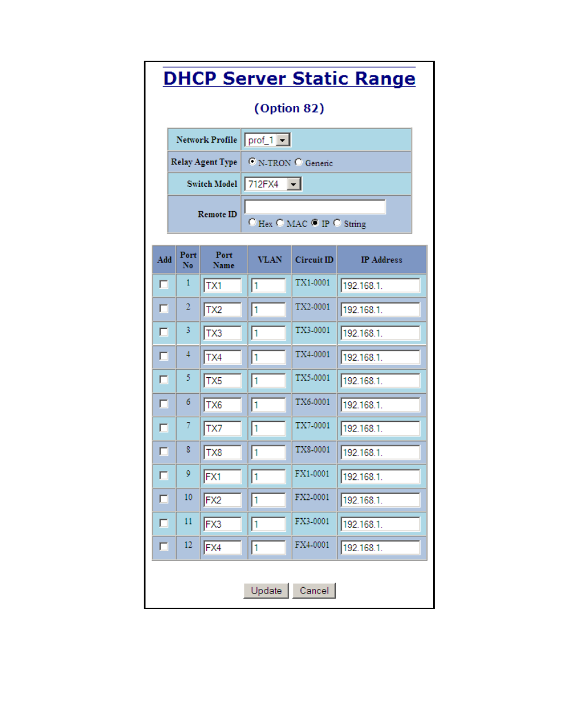
Task: Choose String format for Remote ID
Action: click(x=337, y=223)
